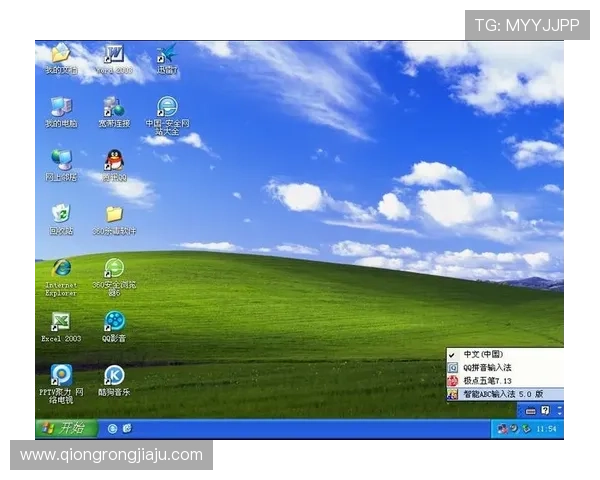Select 中文 (中国) in input menu
The height and width of the screenshot is (480, 600).
pyautogui.click(x=505, y=354)
